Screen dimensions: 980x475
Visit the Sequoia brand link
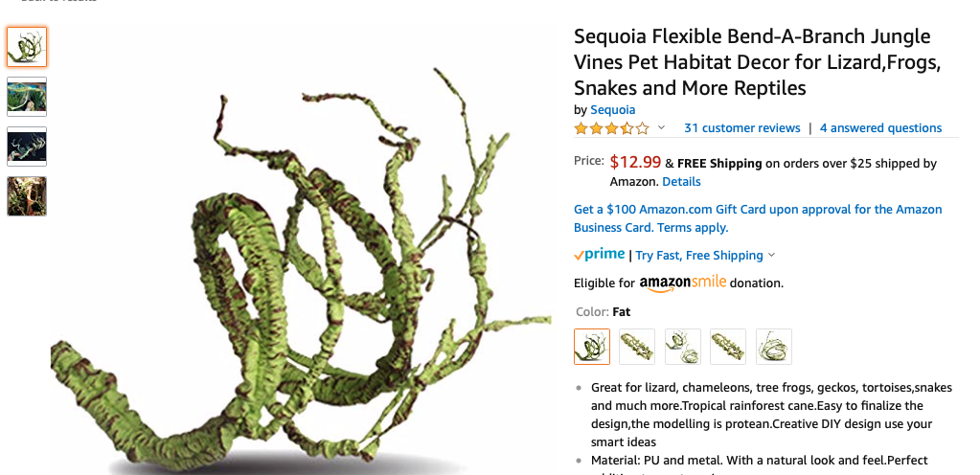click(612, 110)
